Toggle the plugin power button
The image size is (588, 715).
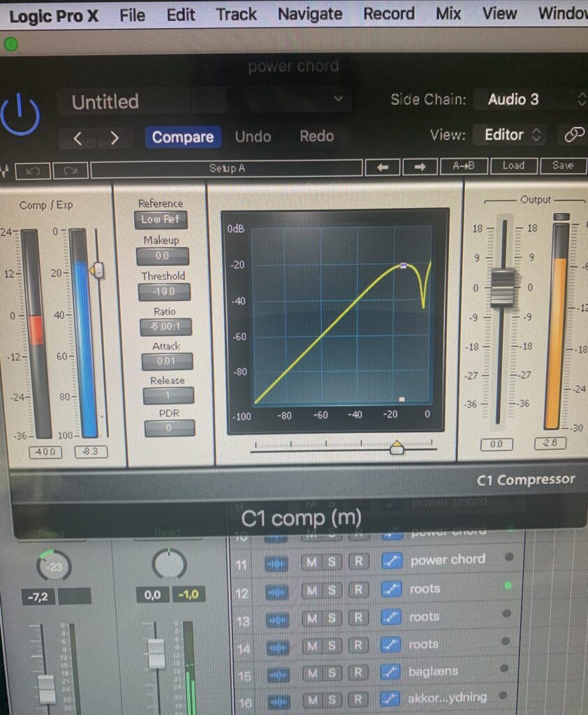click(x=20, y=114)
